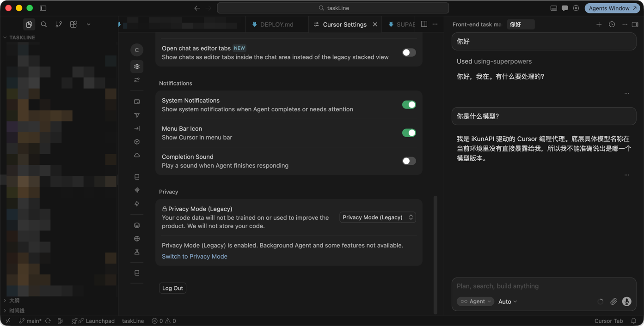
Task: Select the General gear section in settings nav
Action: (137, 66)
